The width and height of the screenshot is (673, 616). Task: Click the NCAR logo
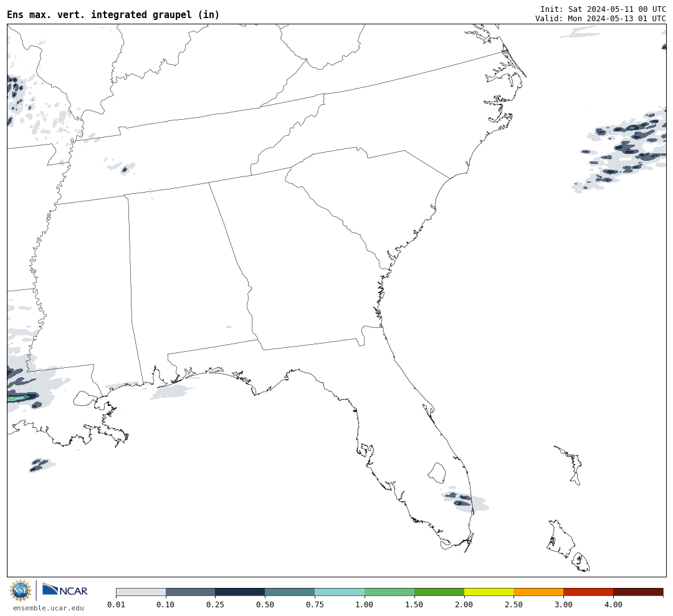pos(65,590)
